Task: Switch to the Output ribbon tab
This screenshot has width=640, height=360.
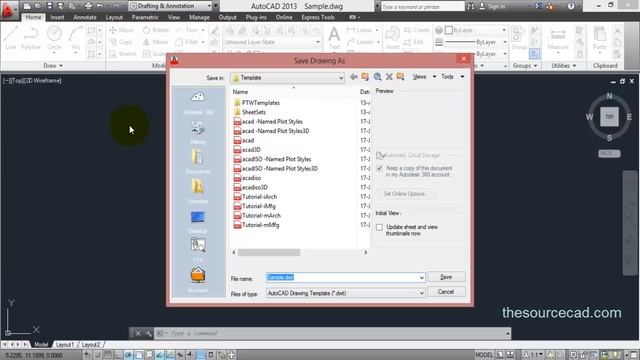Action: (x=227, y=17)
